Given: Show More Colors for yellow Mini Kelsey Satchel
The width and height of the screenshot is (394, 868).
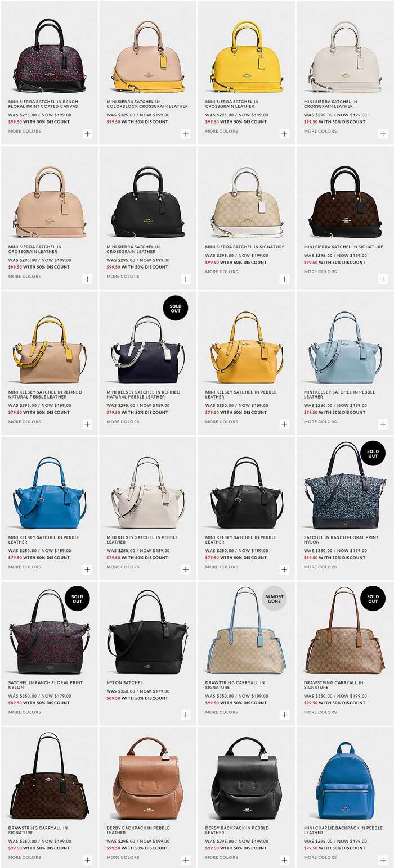Looking at the screenshot, I should (221, 422).
